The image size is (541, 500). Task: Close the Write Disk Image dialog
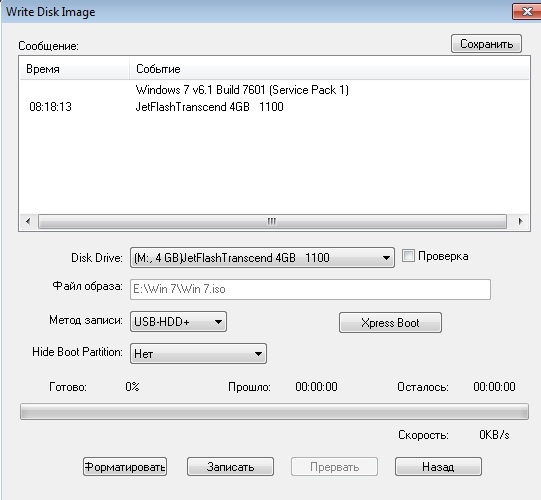coord(527,11)
